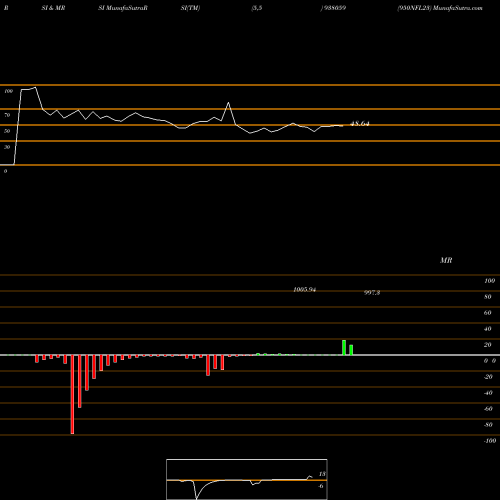The image size is (500, 500).
Task: Click the mini chart label 18
Action: coord(322,474)
